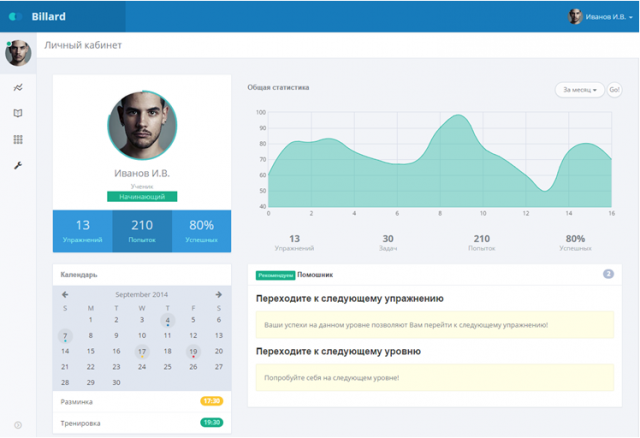
Task: Select September 4 in the calendar
Action: point(167,320)
